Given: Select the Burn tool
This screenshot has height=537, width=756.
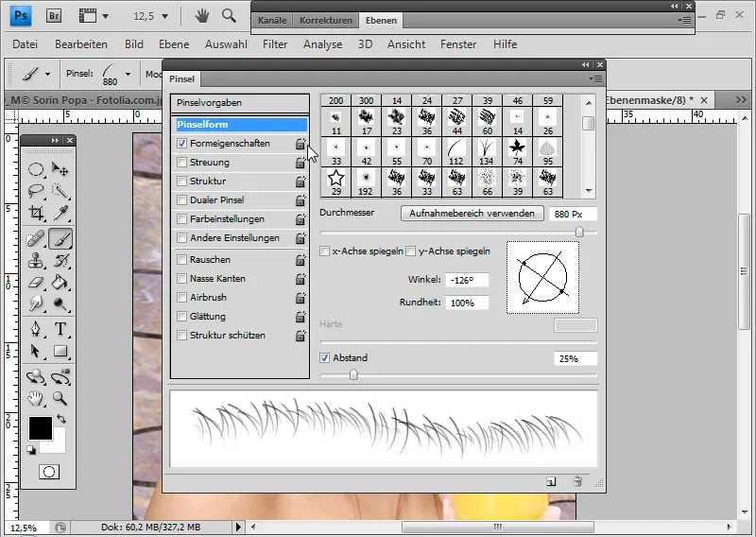Looking at the screenshot, I should 60,304.
